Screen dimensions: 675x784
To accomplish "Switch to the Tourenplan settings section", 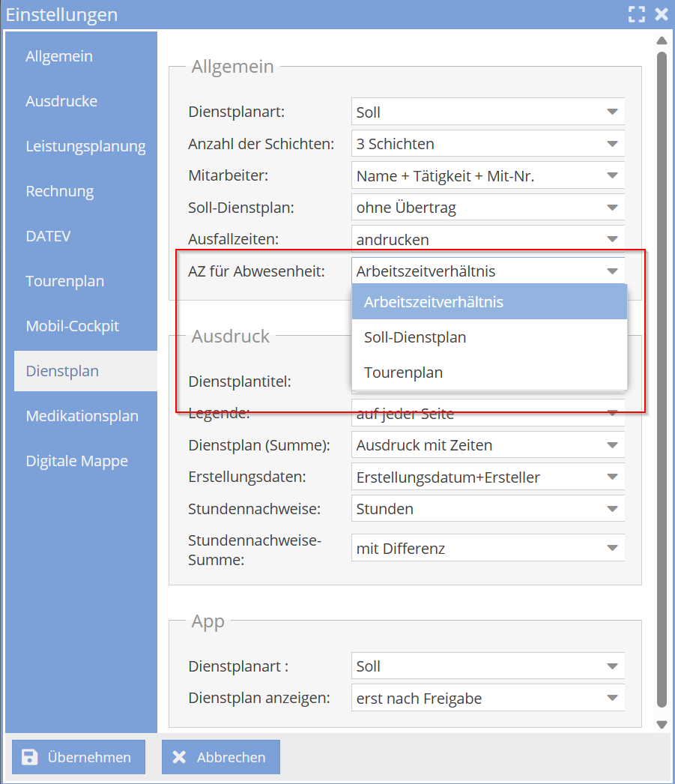I will 59,281.
